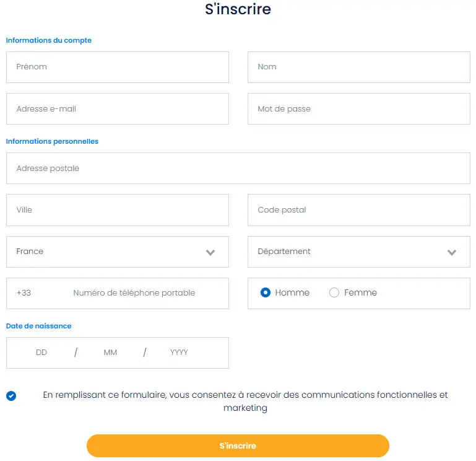Click the Prénom input field

[118, 67]
